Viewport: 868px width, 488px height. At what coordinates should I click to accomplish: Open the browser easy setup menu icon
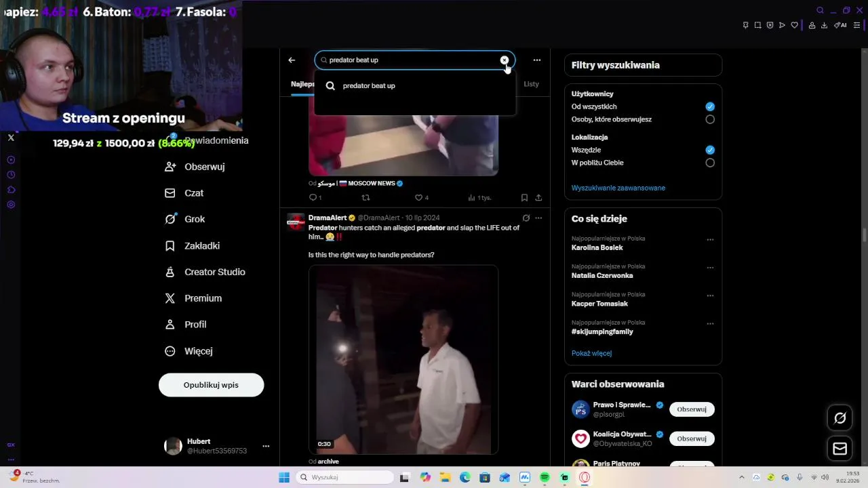point(856,25)
